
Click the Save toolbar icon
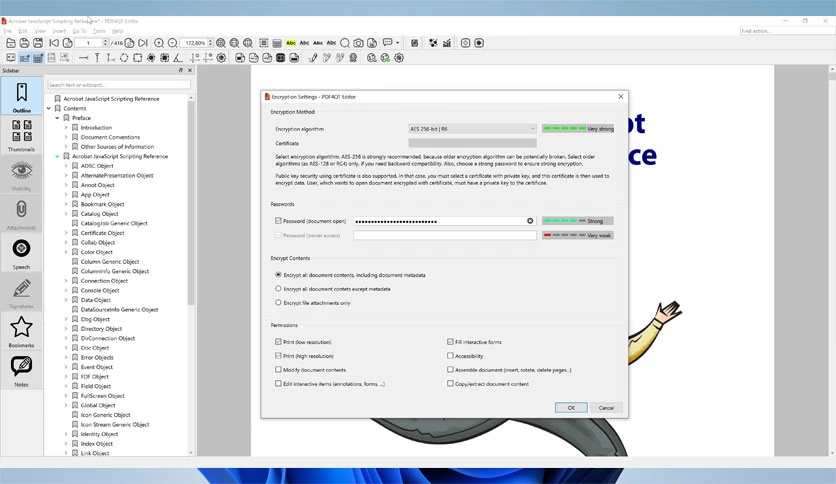click(x=25, y=43)
